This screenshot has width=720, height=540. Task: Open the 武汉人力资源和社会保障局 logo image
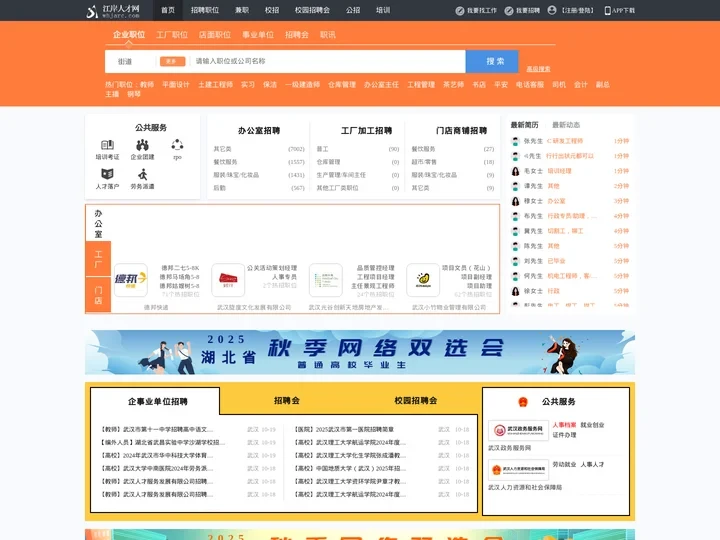pyautogui.click(x=518, y=470)
